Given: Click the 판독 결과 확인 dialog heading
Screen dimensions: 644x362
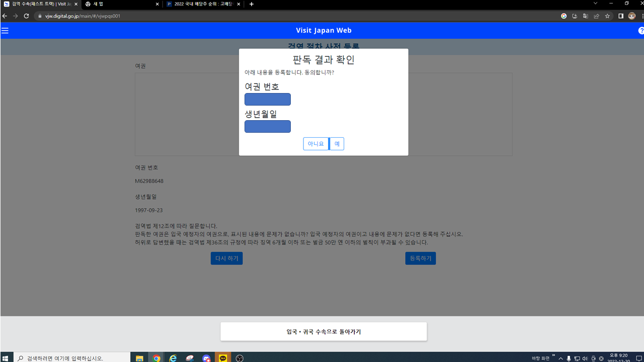Looking at the screenshot, I should click(x=324, y=60).
